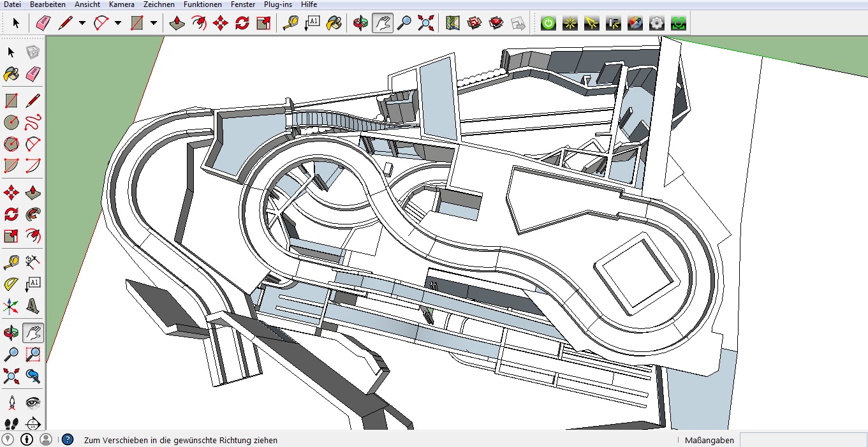Select the Circle tool in left panel

pyautogui.click(x=11, y=122)
